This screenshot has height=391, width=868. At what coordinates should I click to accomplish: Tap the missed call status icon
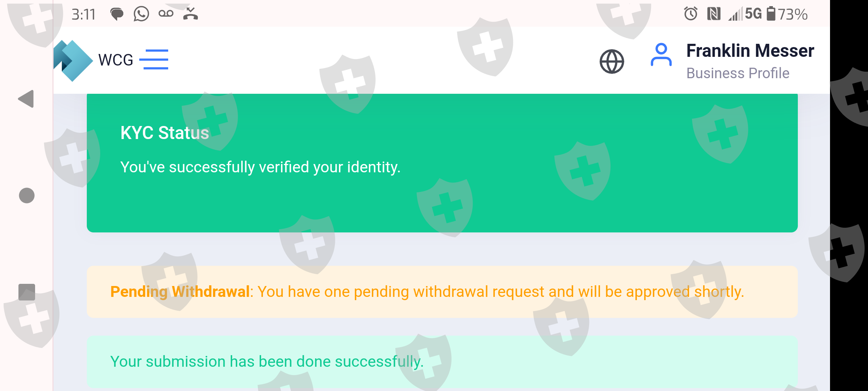point(190,14)
